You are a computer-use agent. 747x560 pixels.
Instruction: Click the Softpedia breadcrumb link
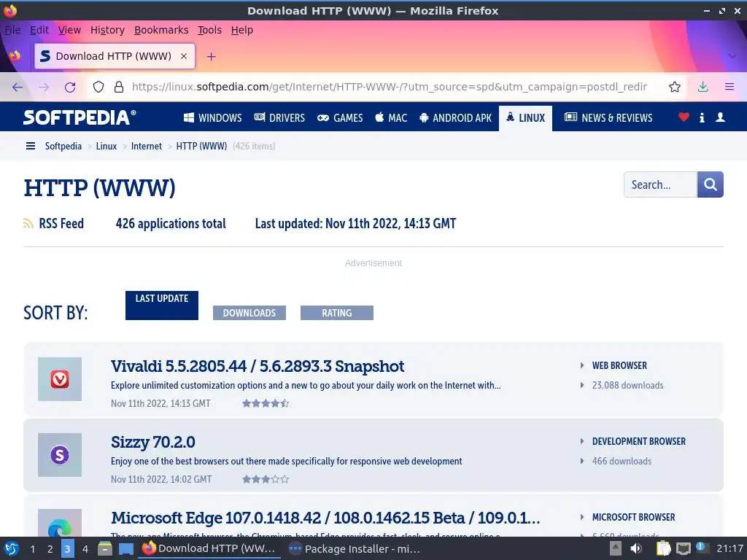click(63, 146)
